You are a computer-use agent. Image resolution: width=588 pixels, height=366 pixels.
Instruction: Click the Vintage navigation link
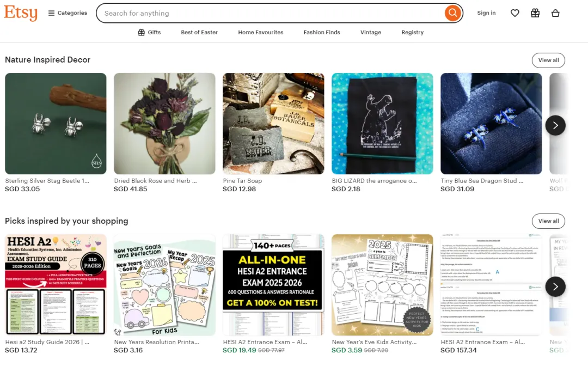coord(371,32)
